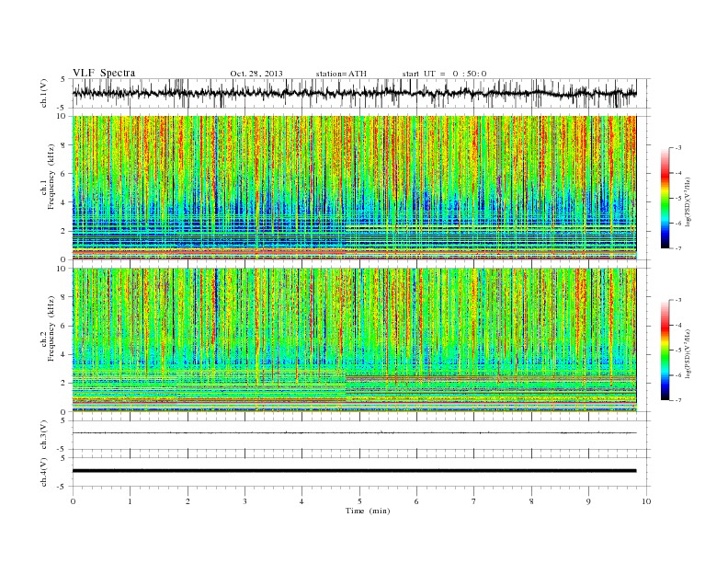Click the '3' minute tick on the time axis
The image size is (728, 563).
245,501
